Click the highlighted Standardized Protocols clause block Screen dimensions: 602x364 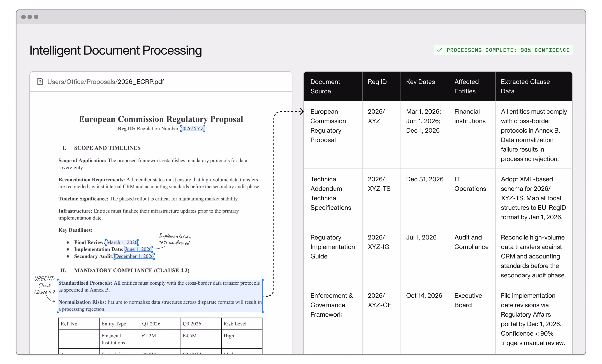pyautogui.click(x=160, y=296)
